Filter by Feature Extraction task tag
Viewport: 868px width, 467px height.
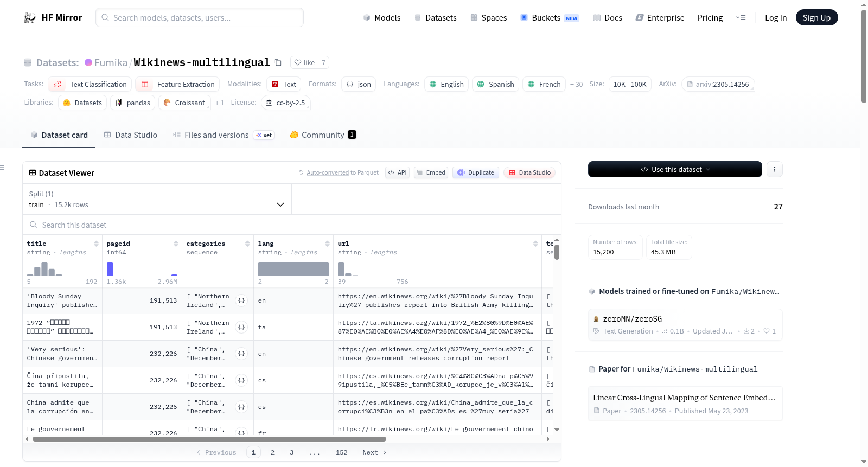(x=177, y=84)
